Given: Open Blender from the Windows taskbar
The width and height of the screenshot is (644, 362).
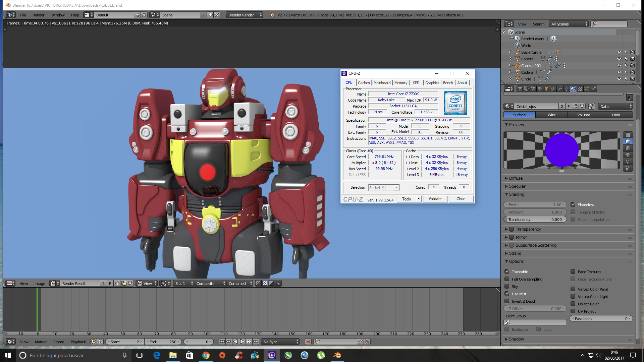Looking at the screenshot, I should click(x=337, y=355).
